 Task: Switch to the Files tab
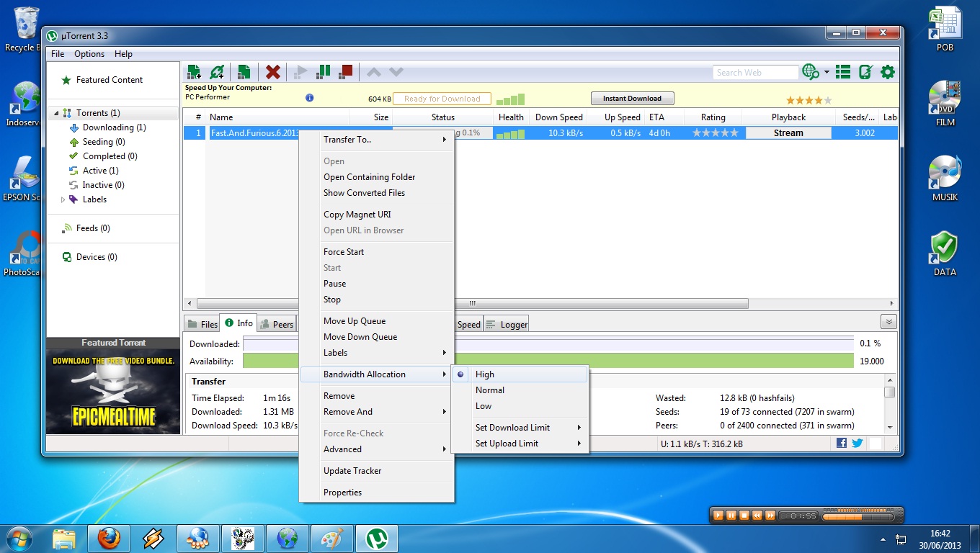click(202, 324)
